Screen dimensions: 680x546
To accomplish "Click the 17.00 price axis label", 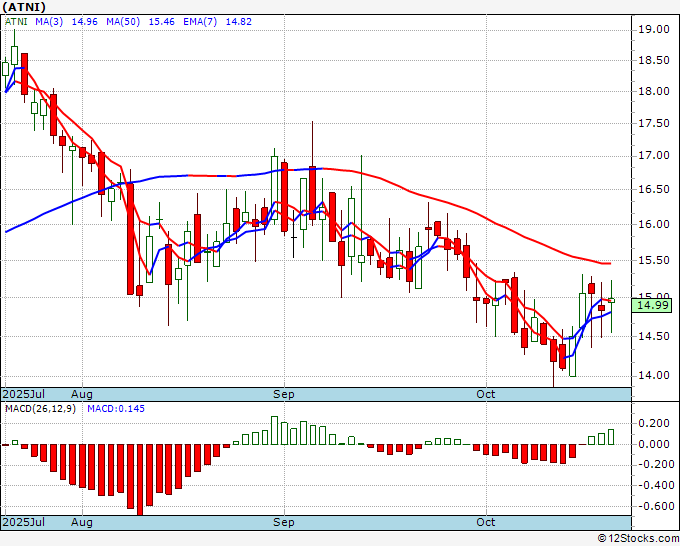I will coord(654,156).
